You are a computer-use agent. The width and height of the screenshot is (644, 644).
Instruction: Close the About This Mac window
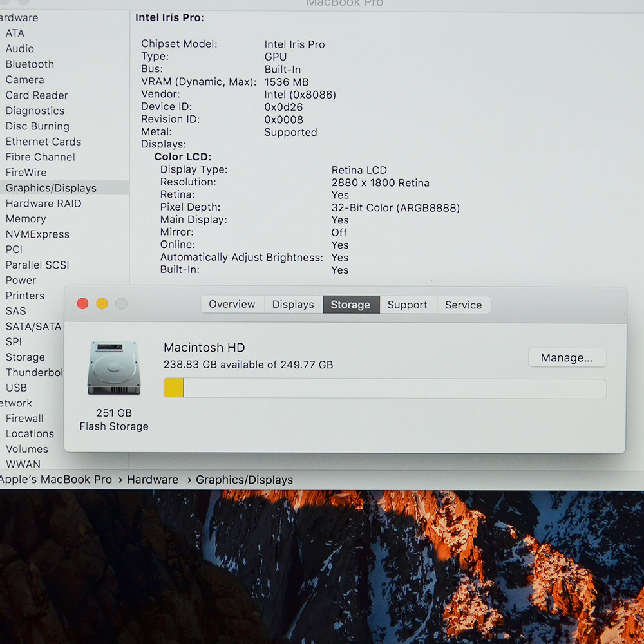point(82,303)
